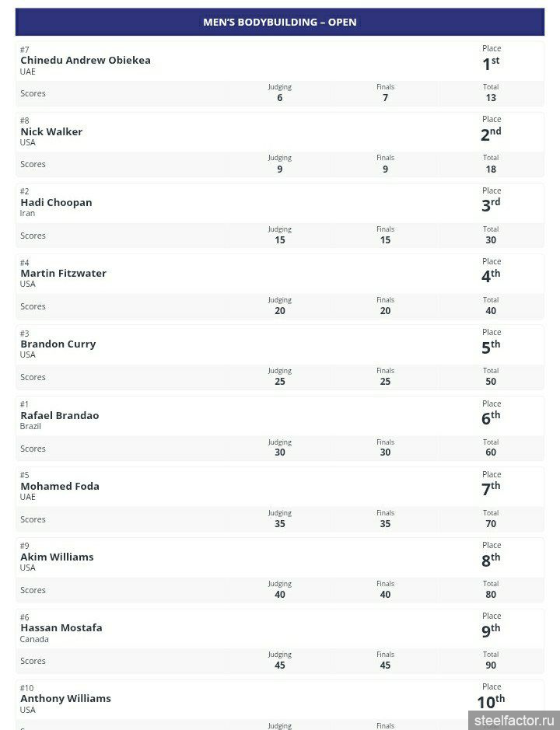Click Hassan Mostafa's name
Screen dimensions: 560x730
point(61,628)
